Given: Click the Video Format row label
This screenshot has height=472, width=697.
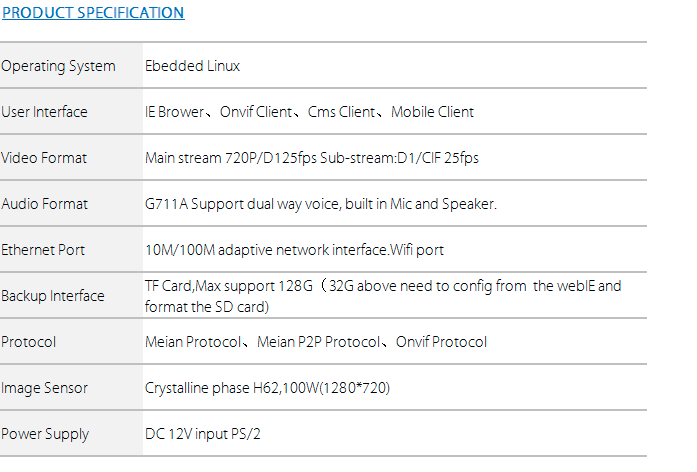Looking at the screenshot, I should (x=44, y=158).
